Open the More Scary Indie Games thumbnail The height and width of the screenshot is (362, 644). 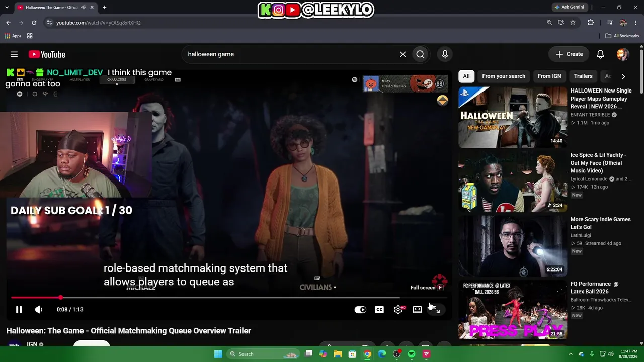pyautogui.click(x=513, y=246)
